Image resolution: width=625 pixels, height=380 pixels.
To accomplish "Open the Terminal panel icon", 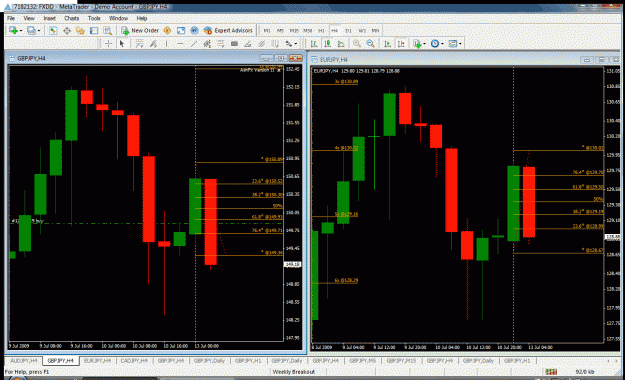I will click(x=94, y=30).
